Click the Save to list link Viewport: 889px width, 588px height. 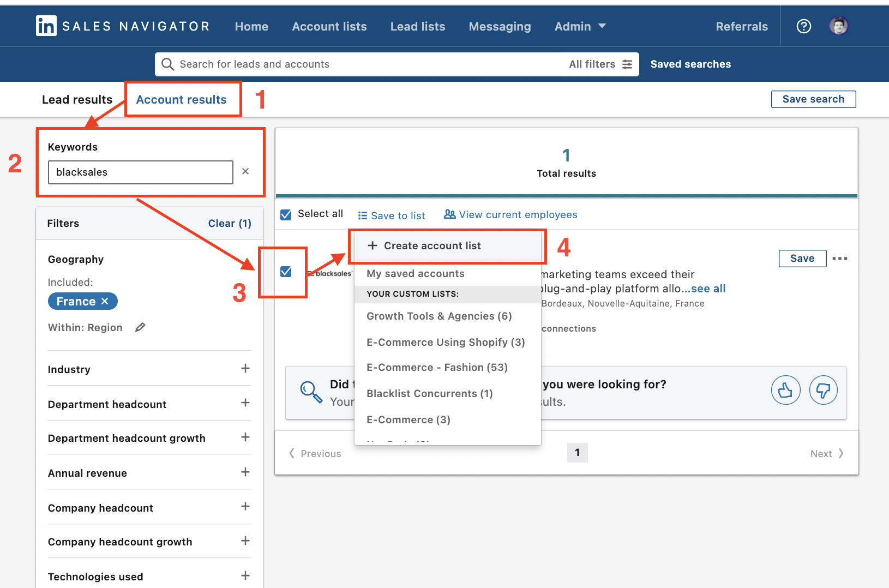pos(398,215)
